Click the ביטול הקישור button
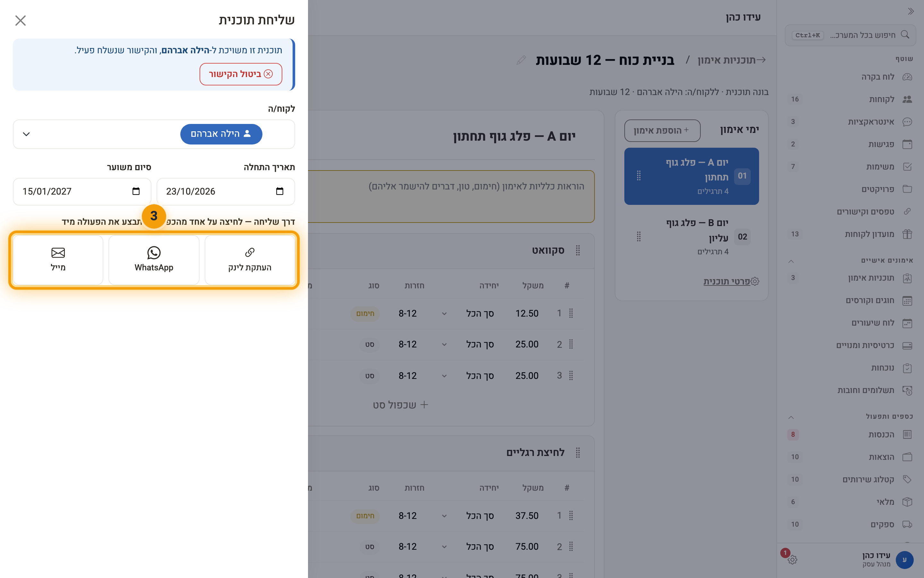 pyautogui.click(x=241, y=74)
